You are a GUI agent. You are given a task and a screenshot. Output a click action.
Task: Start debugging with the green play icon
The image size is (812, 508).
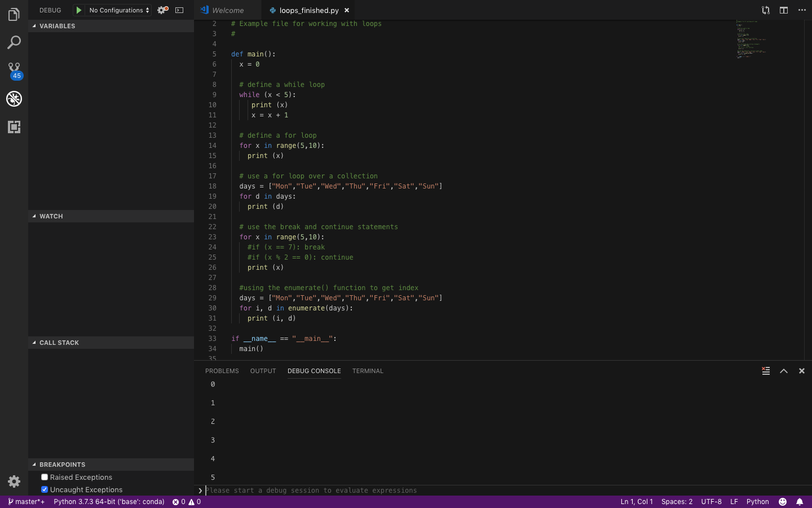(78, 10)
